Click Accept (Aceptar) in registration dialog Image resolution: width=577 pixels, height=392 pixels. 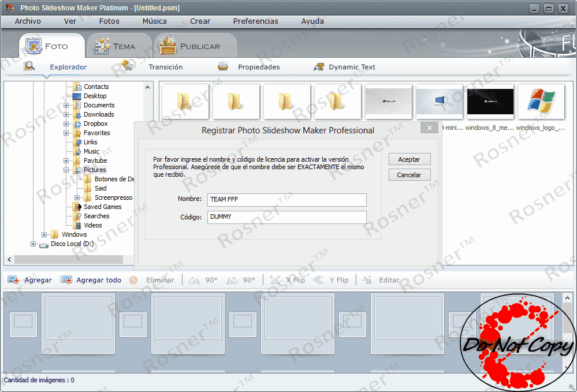point(409,159)
